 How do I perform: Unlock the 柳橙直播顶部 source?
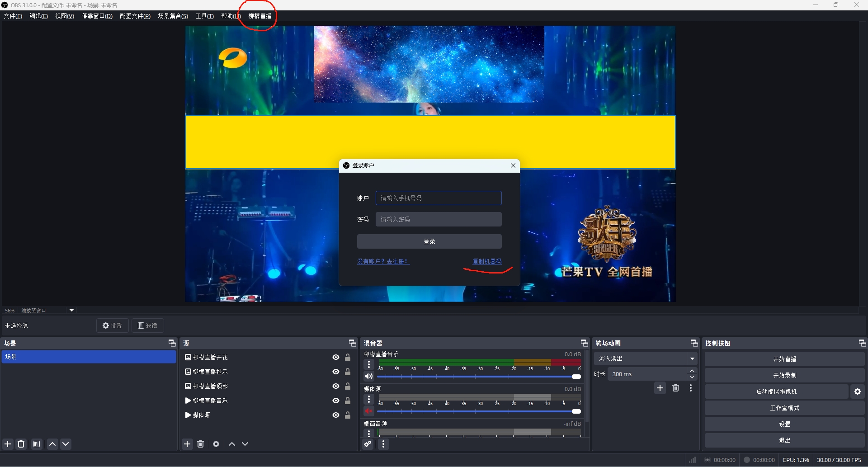coord(348,386)
